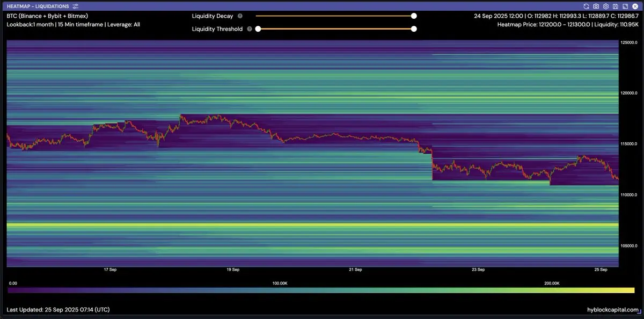Expand the heatmap widget to fullscreen

(625, 6)
